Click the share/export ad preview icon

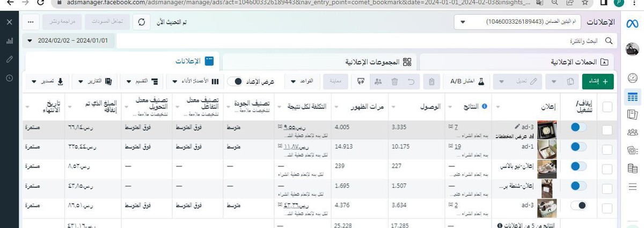(361, 81)
